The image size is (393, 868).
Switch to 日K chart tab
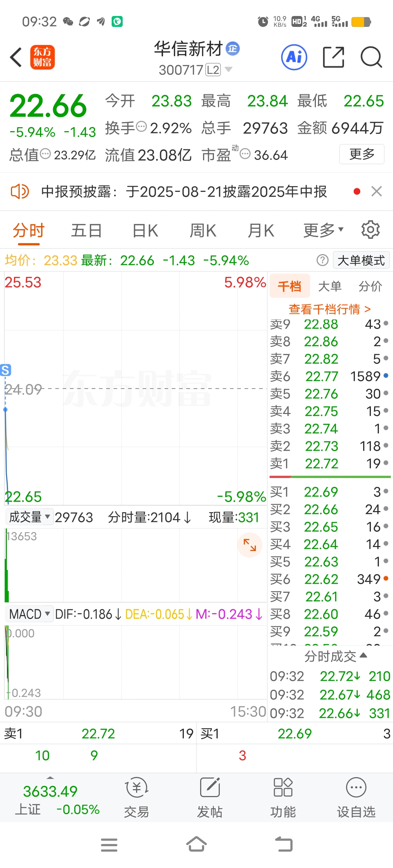coord(145,230)
